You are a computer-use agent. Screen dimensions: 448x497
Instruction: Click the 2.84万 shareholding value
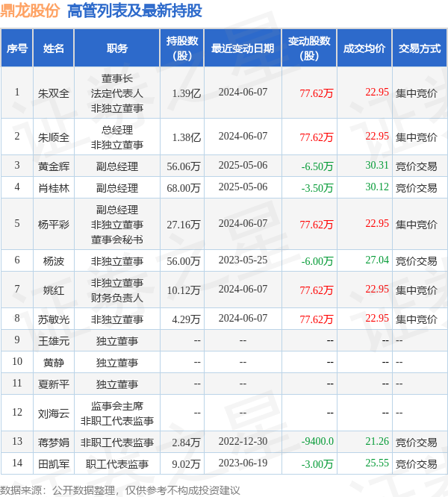point(186,443)
